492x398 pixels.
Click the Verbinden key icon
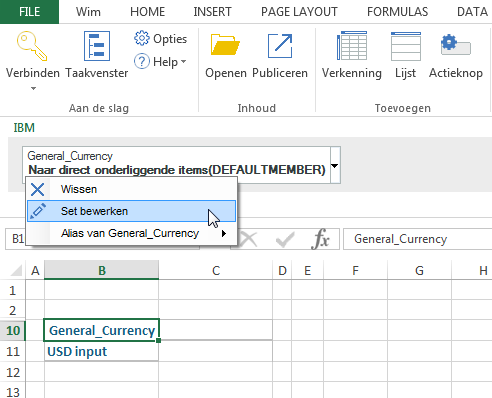32,46
